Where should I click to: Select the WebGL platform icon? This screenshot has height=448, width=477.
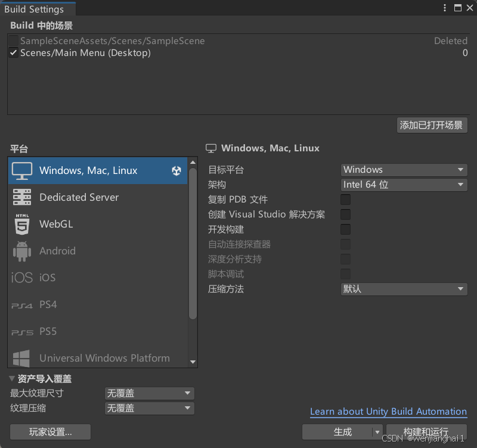(x=22, y=223)
